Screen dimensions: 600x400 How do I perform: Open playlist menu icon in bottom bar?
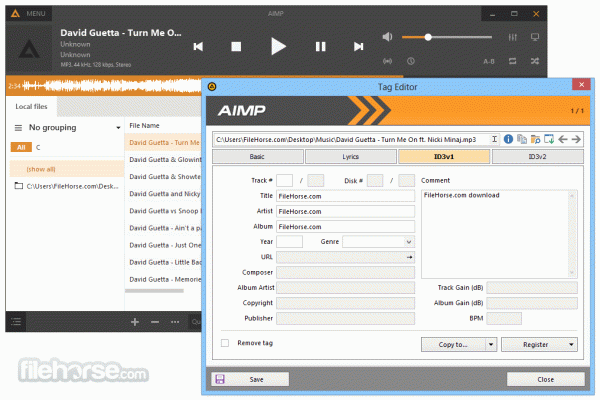click(x=16, y=322)
